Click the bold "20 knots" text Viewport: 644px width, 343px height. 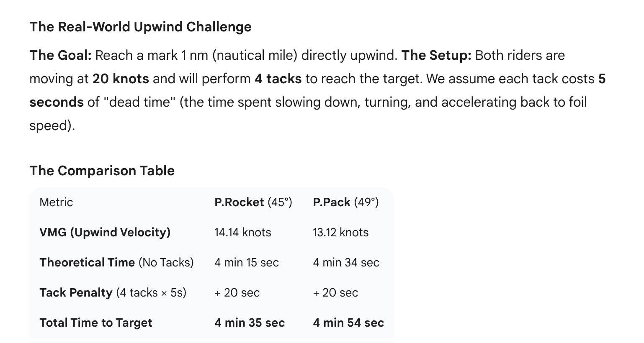[x=121, y=79]
